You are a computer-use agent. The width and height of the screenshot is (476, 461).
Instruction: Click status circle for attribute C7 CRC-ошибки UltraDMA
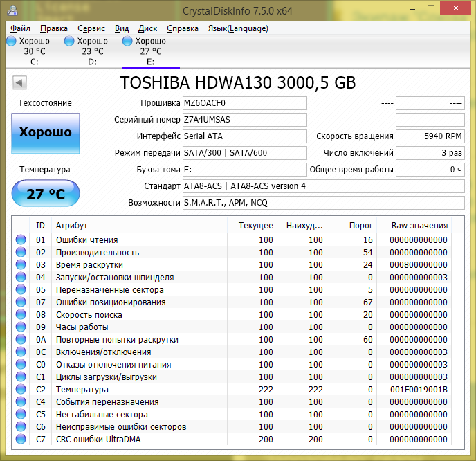pos(21,439)
